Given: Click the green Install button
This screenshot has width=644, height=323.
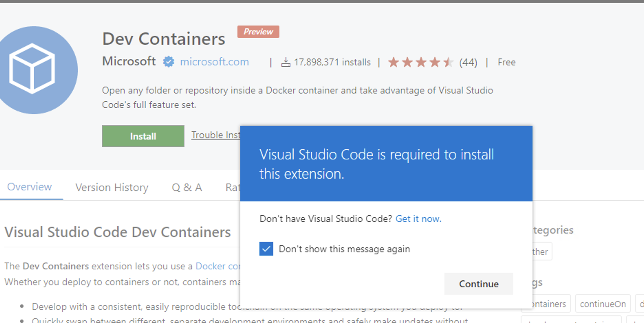Looking at the screenshot, I should (143, 136).
